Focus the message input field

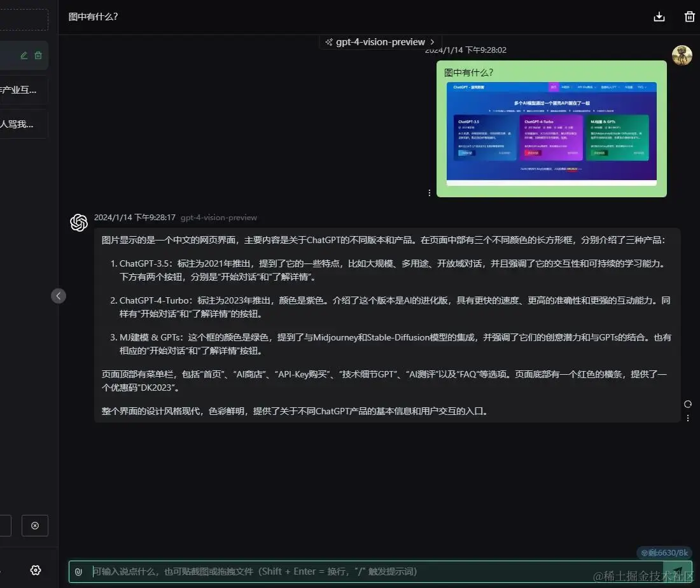point(366,572)
